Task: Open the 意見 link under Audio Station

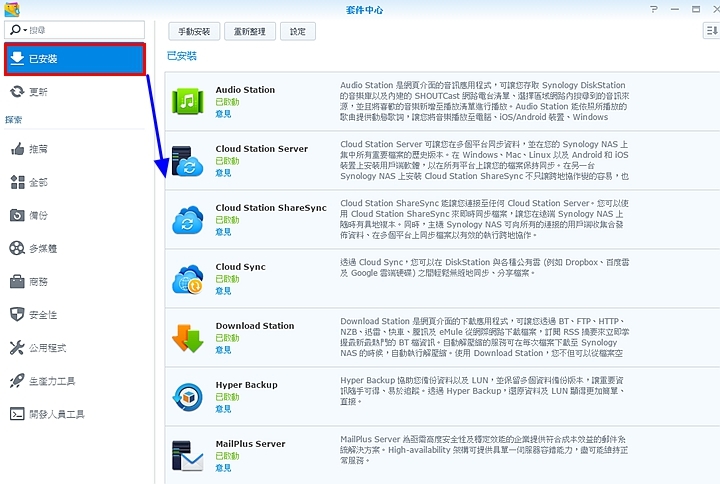Action: [x=223, y=114]
